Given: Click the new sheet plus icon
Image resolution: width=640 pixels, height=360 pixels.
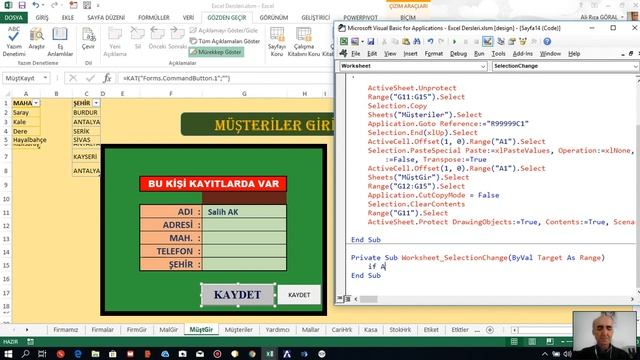Looking at the screenshot, I should point(490,330).
